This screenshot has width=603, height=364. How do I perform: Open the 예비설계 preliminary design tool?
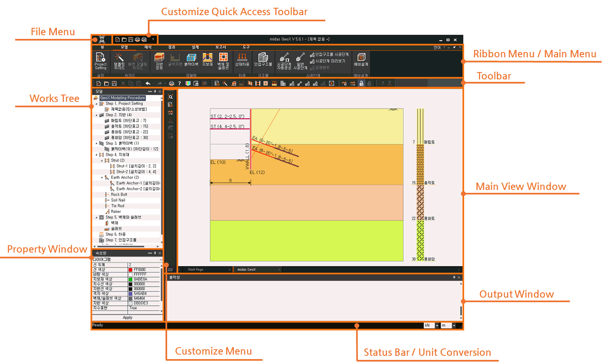pyautogui.click(x=361, y=60)
